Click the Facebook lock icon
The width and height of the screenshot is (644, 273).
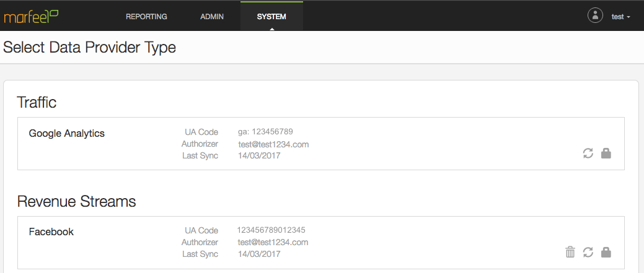[606, 252]
